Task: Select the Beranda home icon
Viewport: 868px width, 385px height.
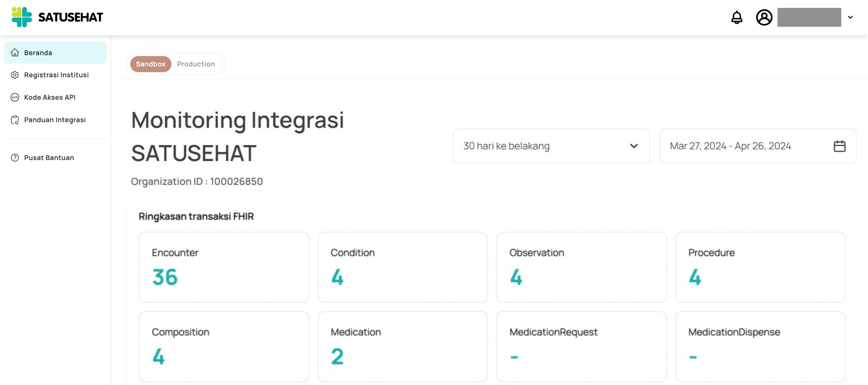Action: (15, 52)
